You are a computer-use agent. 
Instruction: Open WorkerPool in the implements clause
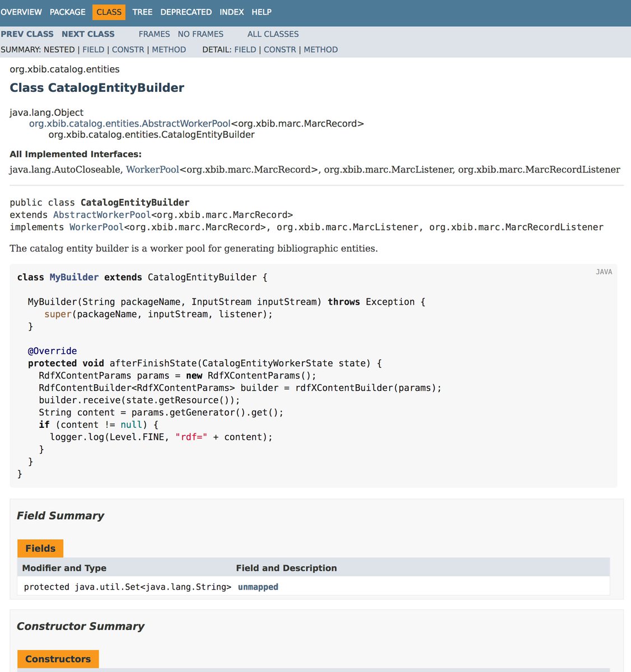point(96,227)
